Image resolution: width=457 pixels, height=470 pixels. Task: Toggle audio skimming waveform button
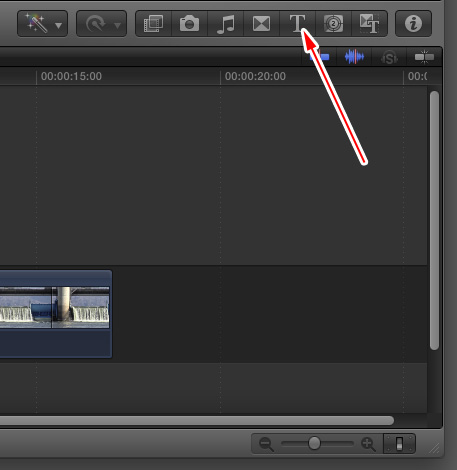click(x=354, y=57)
